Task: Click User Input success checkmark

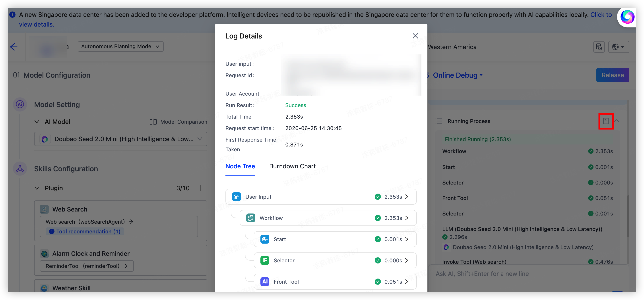Action: [x=378, y=197]
